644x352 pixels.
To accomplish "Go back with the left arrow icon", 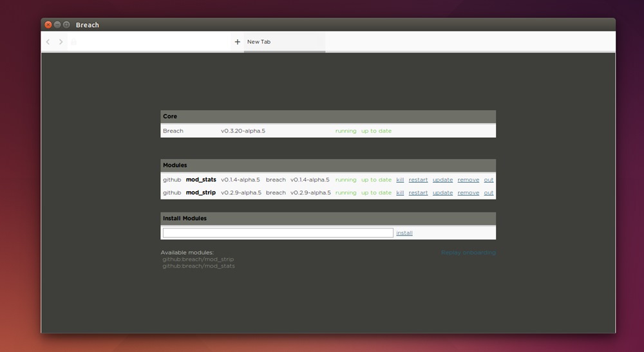I will 48,42.
